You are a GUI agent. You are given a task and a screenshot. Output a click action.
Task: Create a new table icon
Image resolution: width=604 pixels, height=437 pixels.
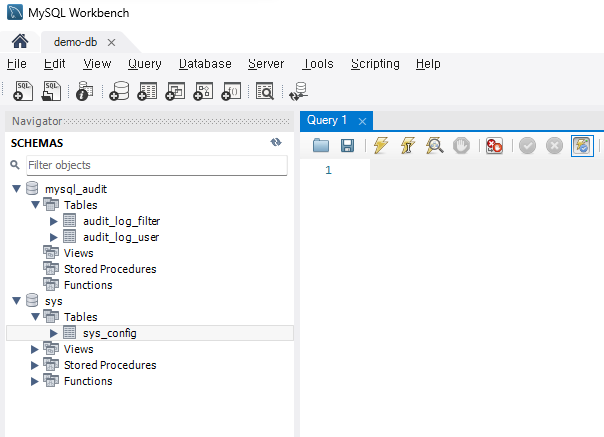pos(147,91)
